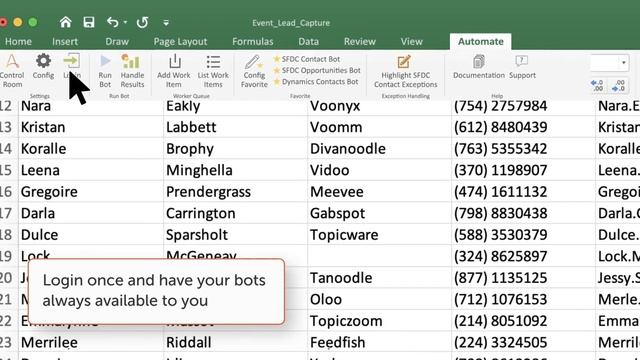Screen dimensions: 640x360
Task: Select cell containing Dulce
Action: click(x=91, y=235)
